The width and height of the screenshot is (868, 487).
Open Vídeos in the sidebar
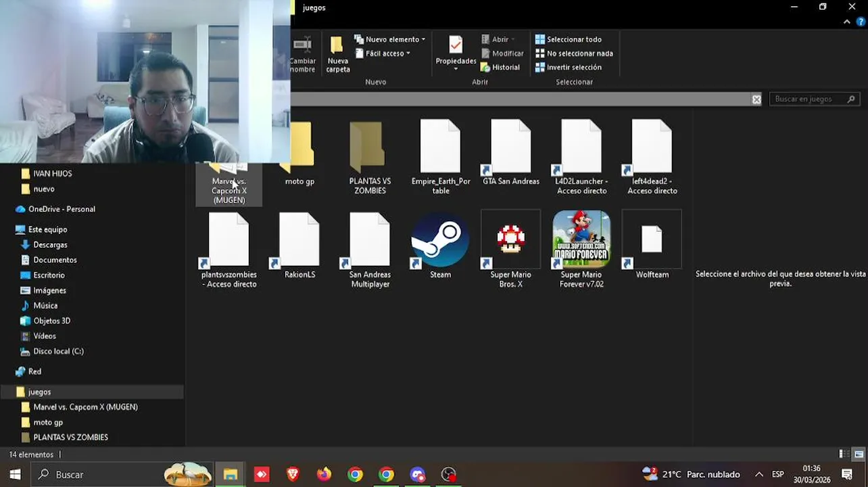pyautogui.click(x=45, y=336)
